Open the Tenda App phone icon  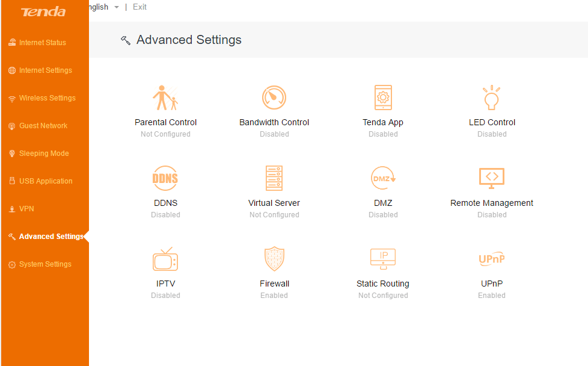(383, 98)
